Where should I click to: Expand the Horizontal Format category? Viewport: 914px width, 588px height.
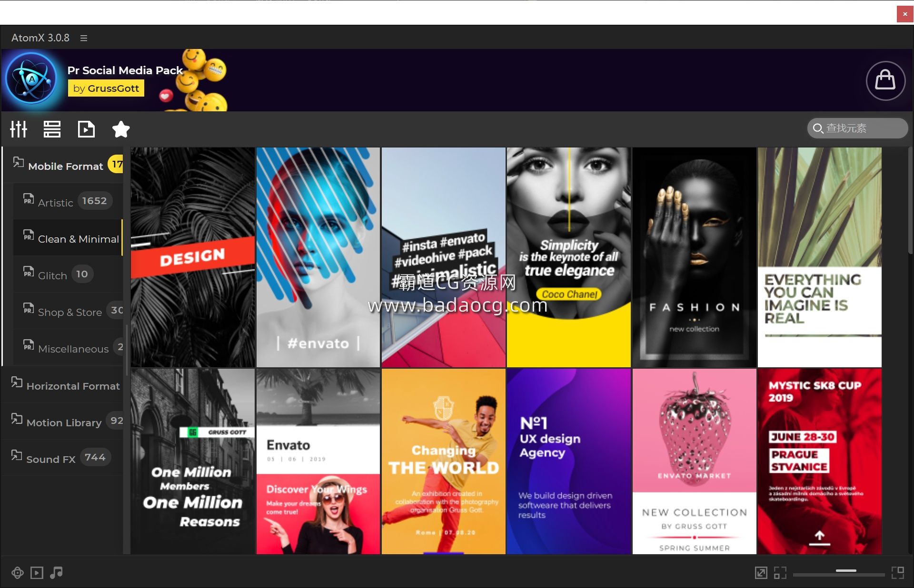(x=62, y=385)
